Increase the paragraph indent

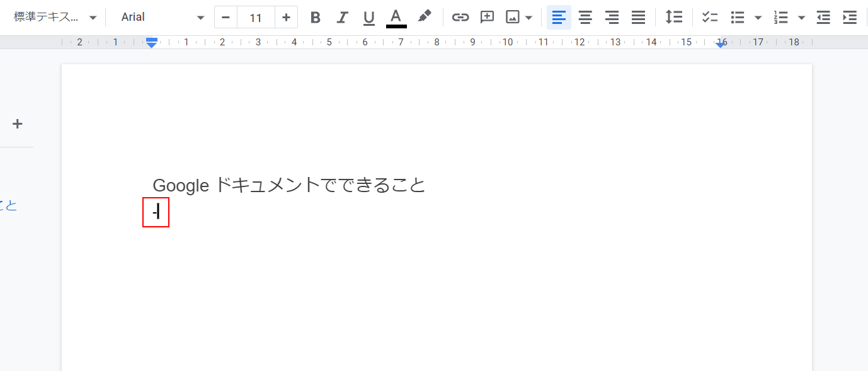tap(850, 17)
